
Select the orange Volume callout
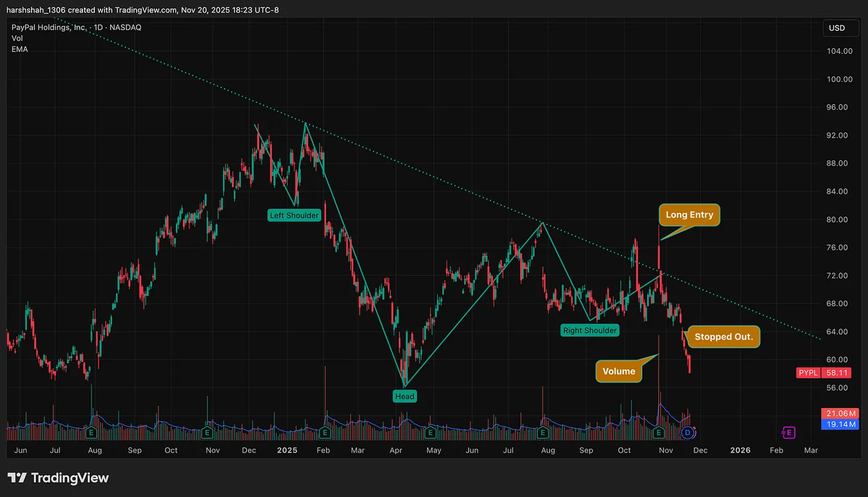pos(619,371)
